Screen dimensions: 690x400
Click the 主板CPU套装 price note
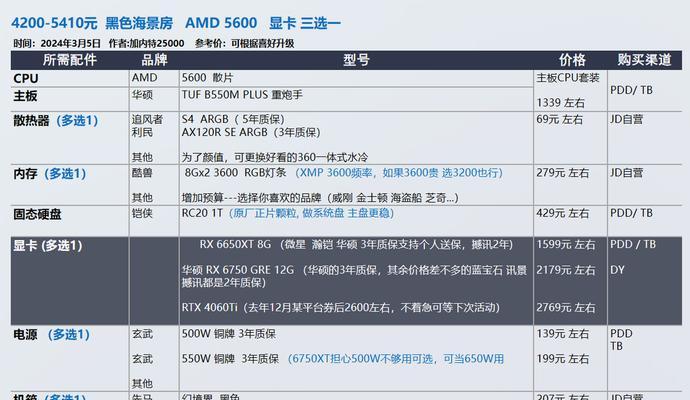click(568, 78)
